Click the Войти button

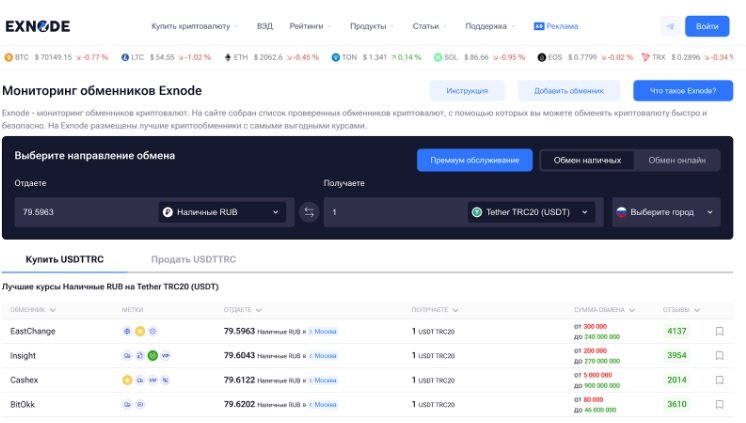pos(707,26)
